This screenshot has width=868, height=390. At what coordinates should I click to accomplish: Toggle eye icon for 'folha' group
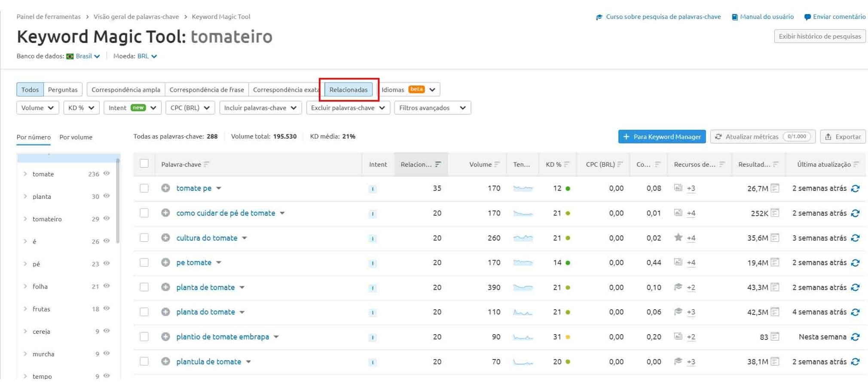(107, 286)
